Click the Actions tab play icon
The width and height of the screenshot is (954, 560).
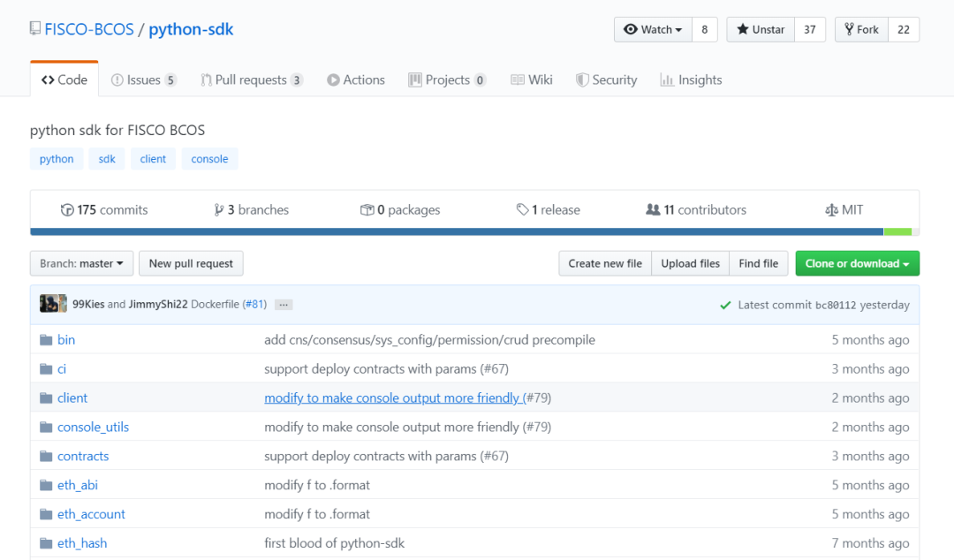tap(333, 79)
